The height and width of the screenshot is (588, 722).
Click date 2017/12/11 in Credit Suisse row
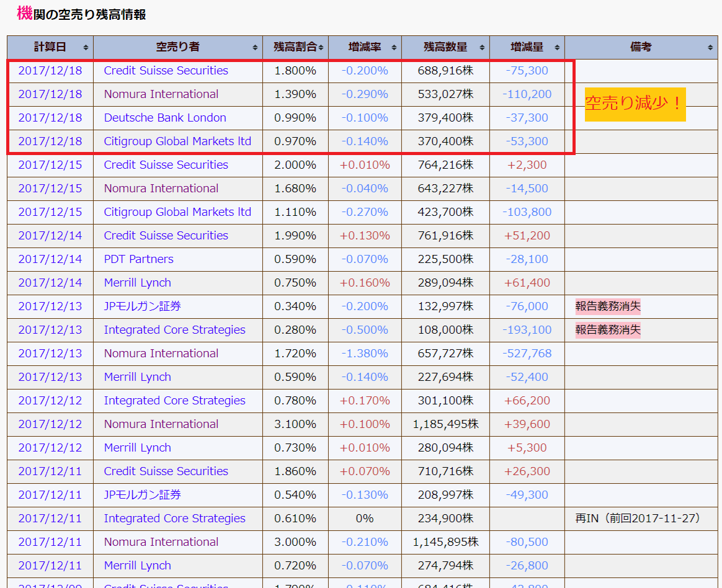pos(50,471)
